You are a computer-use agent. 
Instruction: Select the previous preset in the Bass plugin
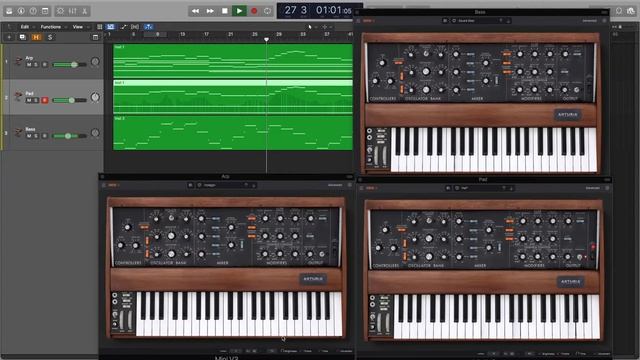tap(501, 20)
